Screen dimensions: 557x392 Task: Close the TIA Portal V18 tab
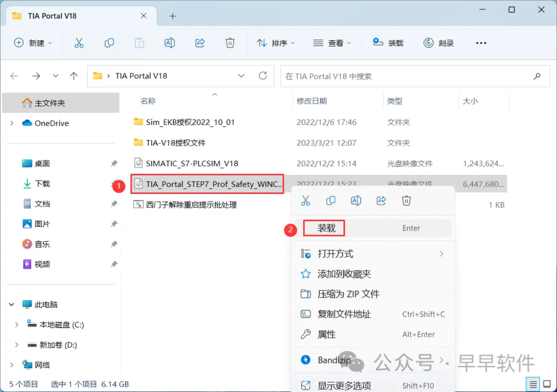pyautogui.click(x=143, y=15)
